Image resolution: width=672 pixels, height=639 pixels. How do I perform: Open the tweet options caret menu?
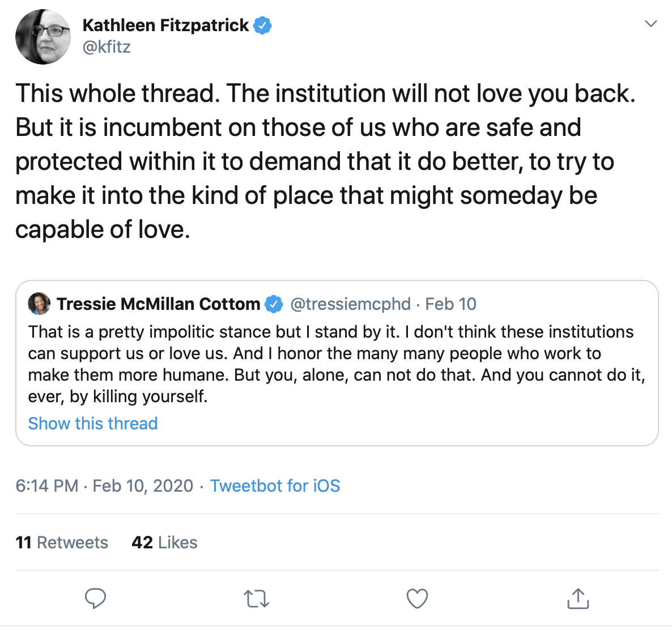tap(650, 23)
